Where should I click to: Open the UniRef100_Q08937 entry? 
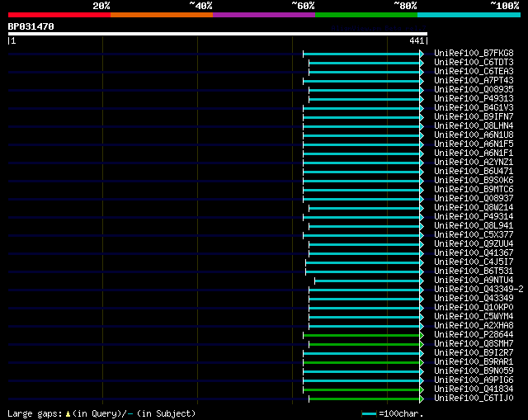coord(474,199)
